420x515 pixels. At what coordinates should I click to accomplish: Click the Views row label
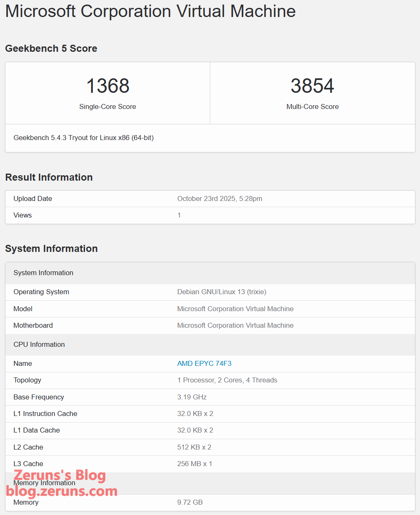point(22,215)
